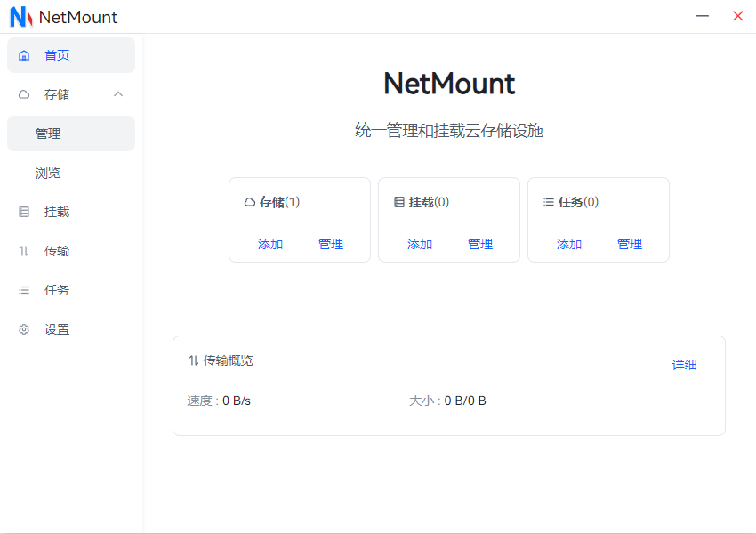Open the 浏览 submenu item
Screen dimensions: 756x534
49,173
